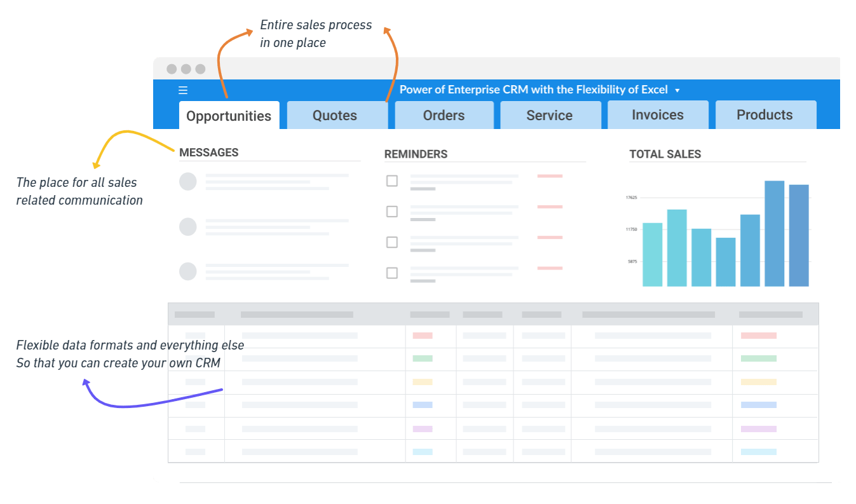This screenshot has width=856, height=504.
Task: Mark the fourth reminder checkbox
Action: click(392, 273)
